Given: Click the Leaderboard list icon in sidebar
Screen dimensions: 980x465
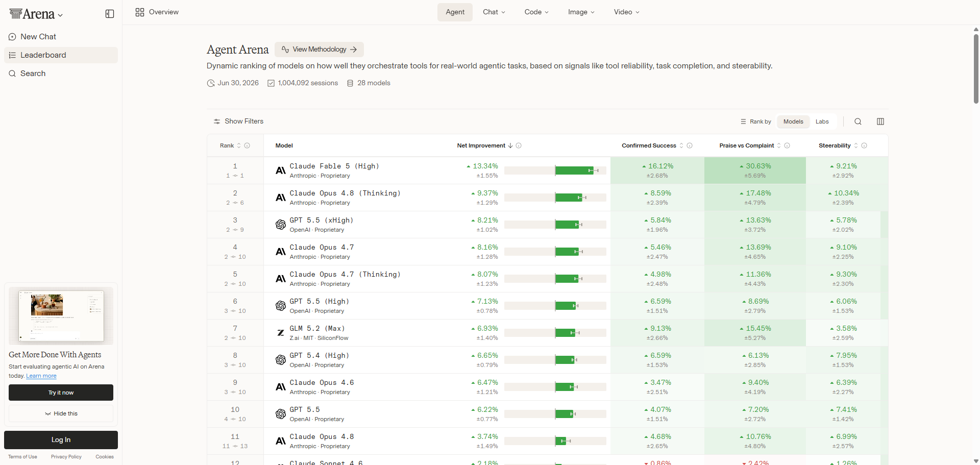Looking at the screenshot, I should (12, 55).
